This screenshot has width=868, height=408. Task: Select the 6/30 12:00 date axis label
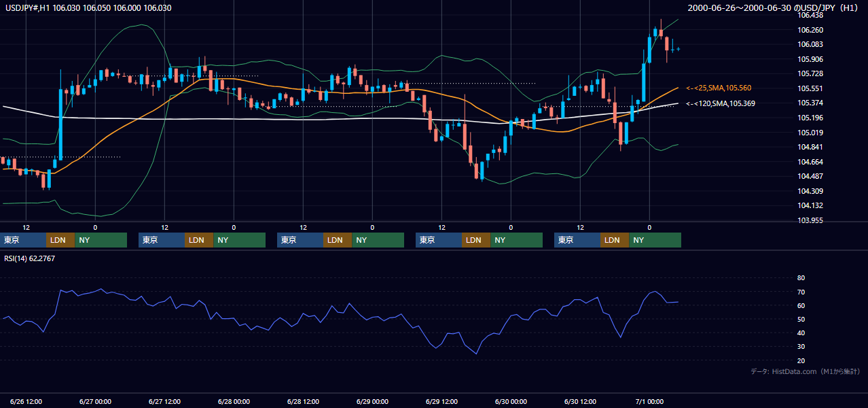580,401
